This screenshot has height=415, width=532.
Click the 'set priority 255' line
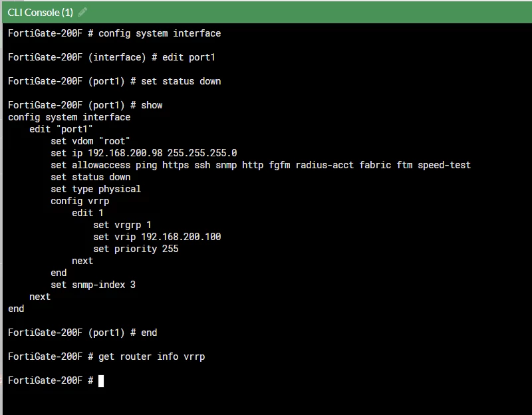(x=136, y=249)
